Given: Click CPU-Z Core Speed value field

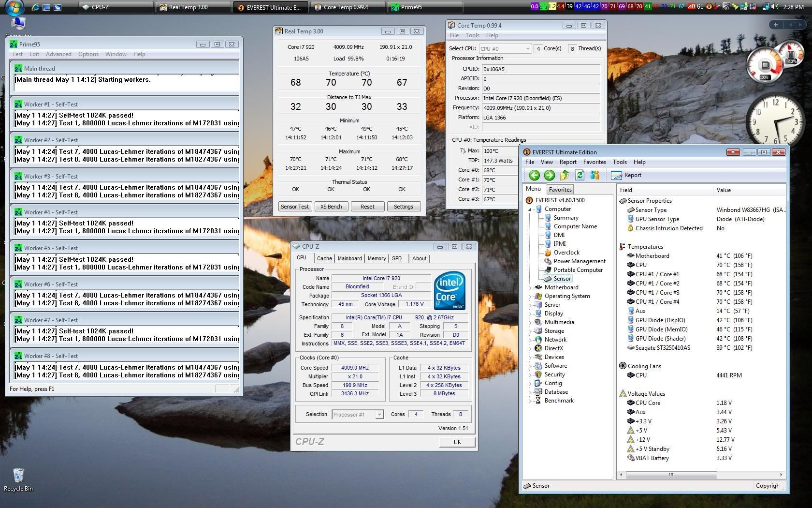Looking at the screenshot, I should pos(355,368).
